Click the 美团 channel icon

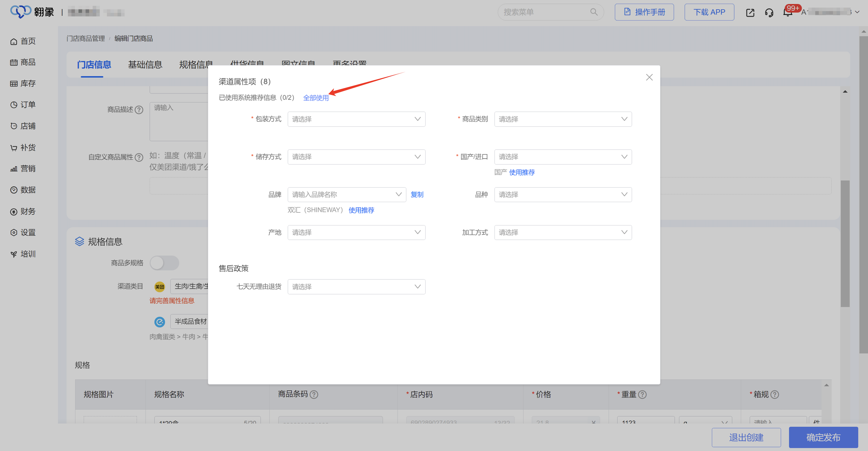[159, 287]
